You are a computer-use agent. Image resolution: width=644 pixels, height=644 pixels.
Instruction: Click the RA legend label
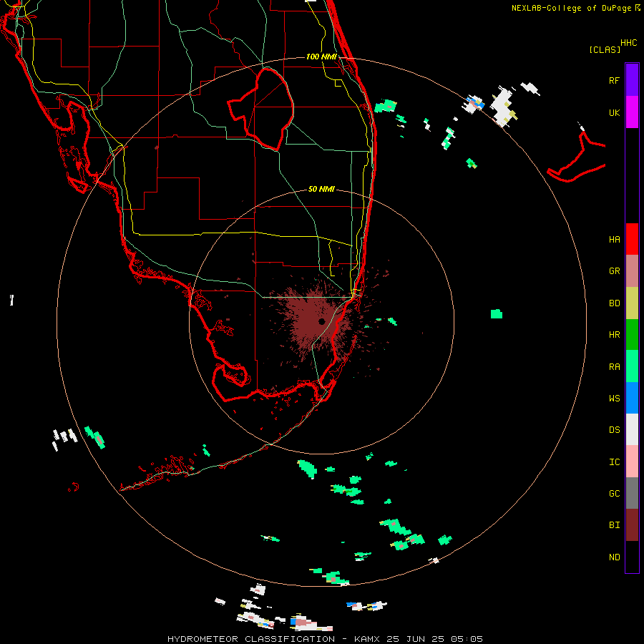coord(614,367)
